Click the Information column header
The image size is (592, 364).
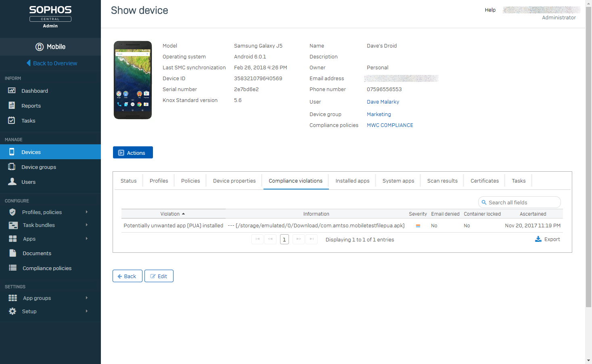316,214
